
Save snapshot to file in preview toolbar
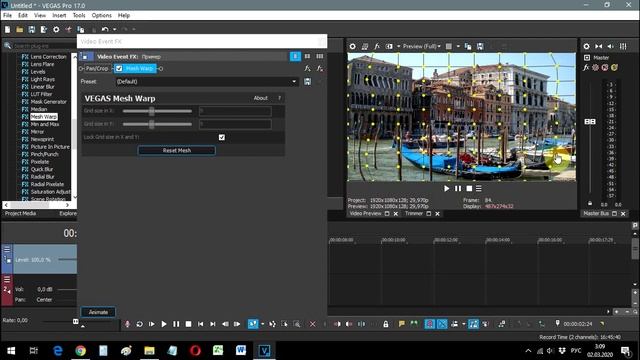click(x=480, y=47)
